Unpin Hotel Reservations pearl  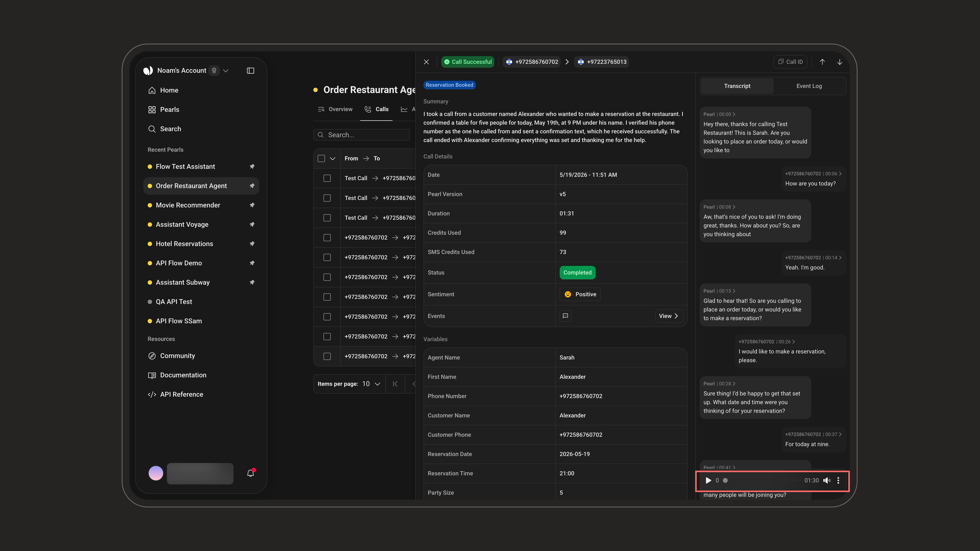[252, 244]
